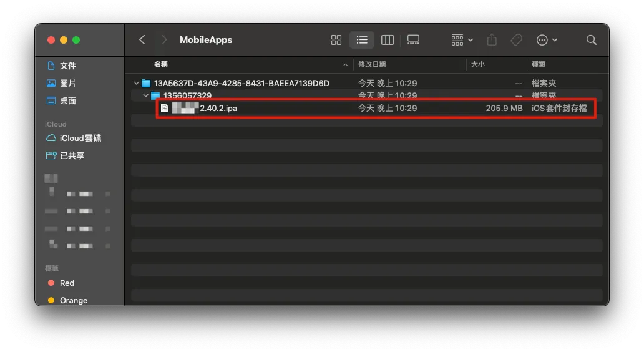Open 圖片 in the sidebar
Viewport: 644px width, 352px height.
pyautogui.click(x=67, y=83)
